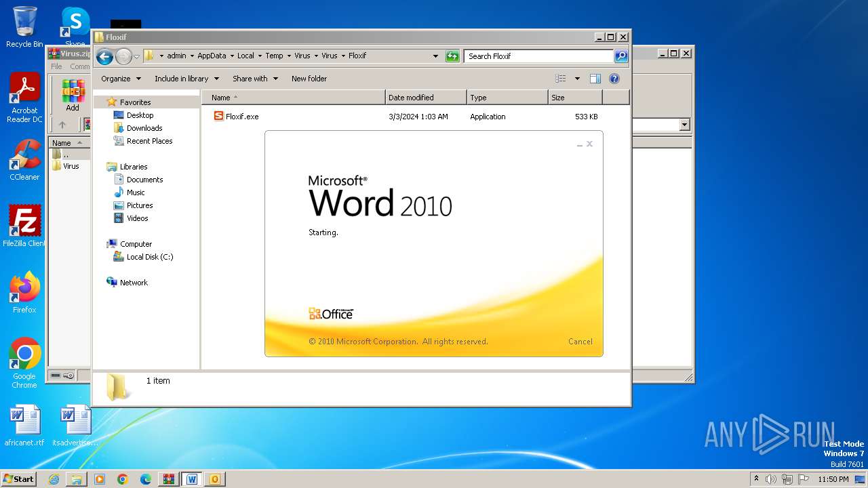Open Internet Explorer from the taskbar
Screen dimensions: 868x488
pos(54,479)
